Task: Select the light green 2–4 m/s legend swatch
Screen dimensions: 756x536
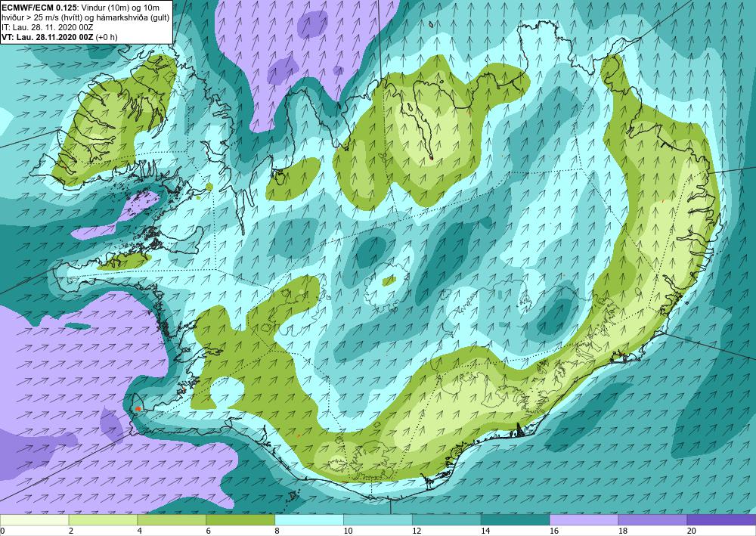Action: 103,520
